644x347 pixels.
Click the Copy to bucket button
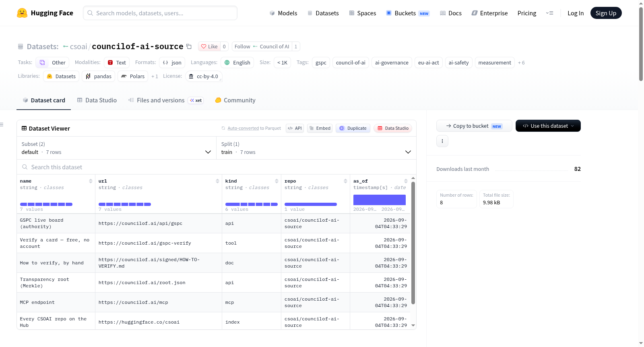point(474,126)
